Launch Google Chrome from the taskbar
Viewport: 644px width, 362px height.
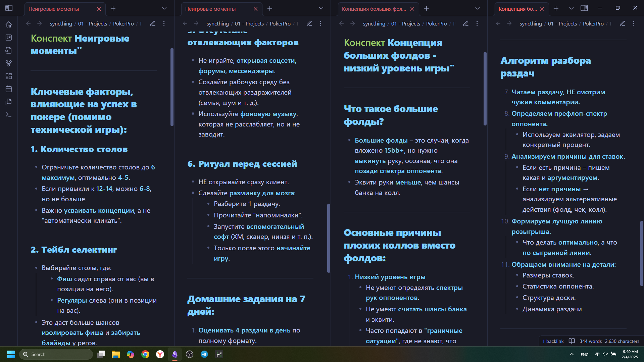pyautogui.click(x=145, y=354)
